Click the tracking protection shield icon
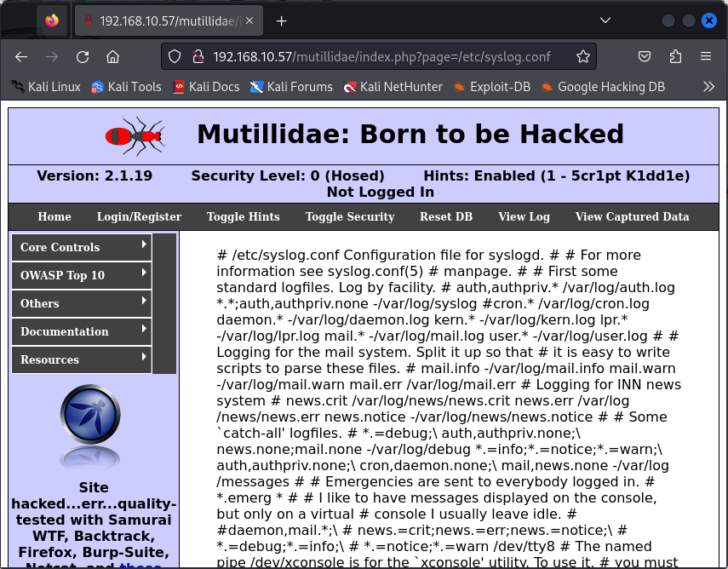 pyautogui.click(x=175, y=57)
